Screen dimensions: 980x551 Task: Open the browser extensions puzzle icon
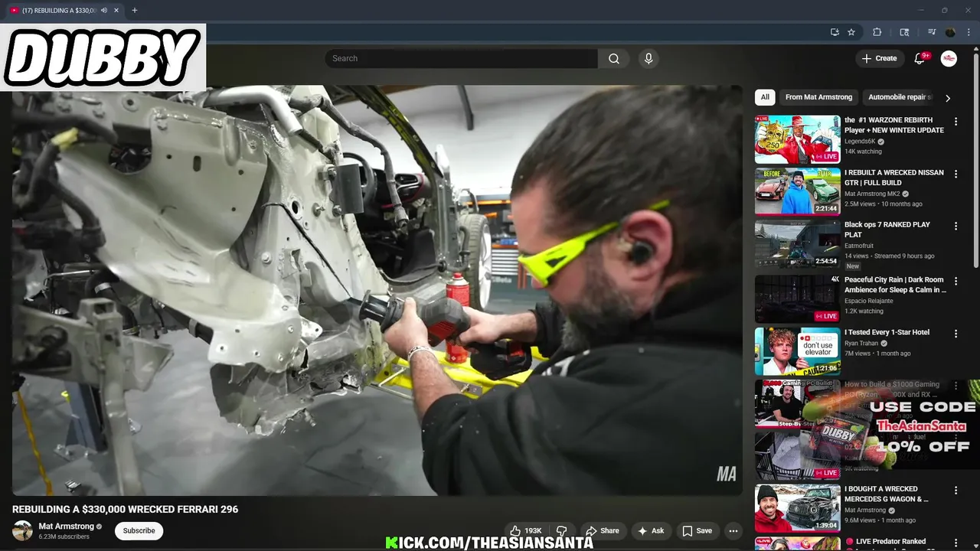click(877, 32)
